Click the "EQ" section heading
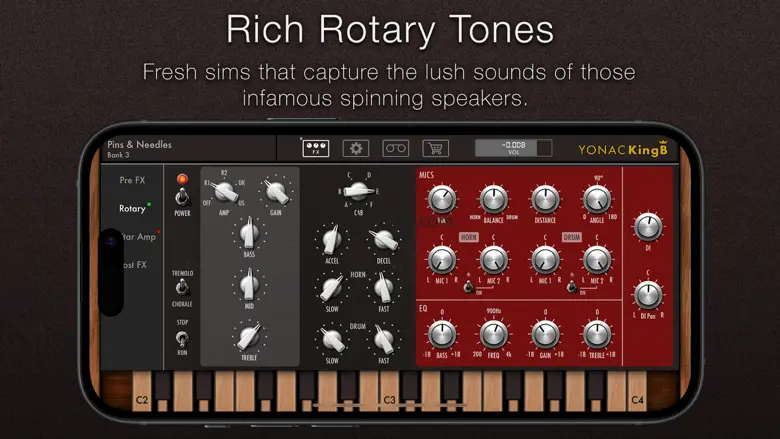 pos(423,308)
